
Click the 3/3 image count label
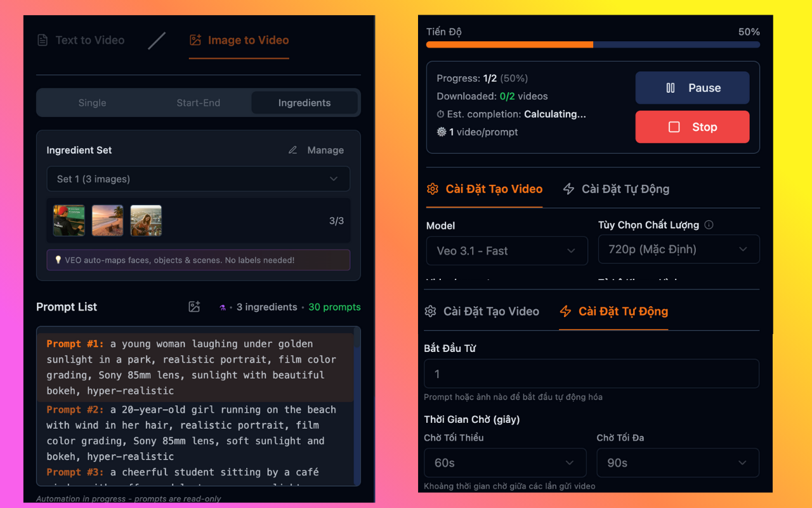tap(336, 221)
